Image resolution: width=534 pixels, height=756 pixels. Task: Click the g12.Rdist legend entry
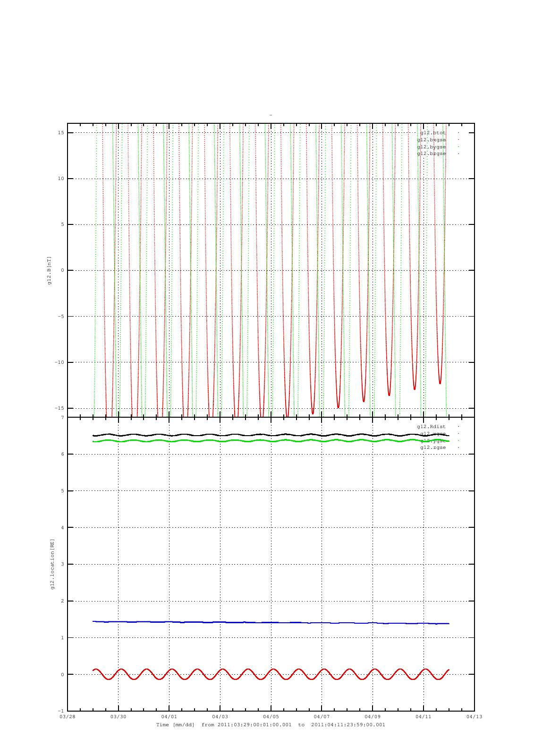[432, 427]
